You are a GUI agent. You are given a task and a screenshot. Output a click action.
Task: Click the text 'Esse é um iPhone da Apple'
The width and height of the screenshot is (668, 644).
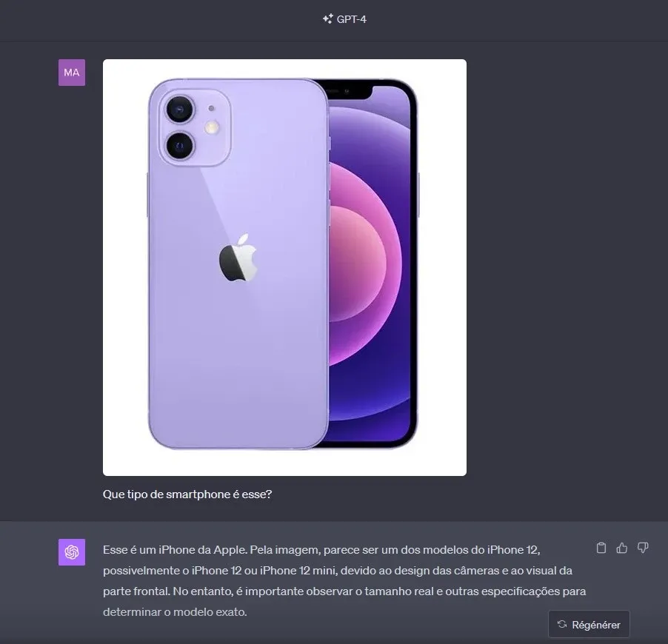[175, 550]
